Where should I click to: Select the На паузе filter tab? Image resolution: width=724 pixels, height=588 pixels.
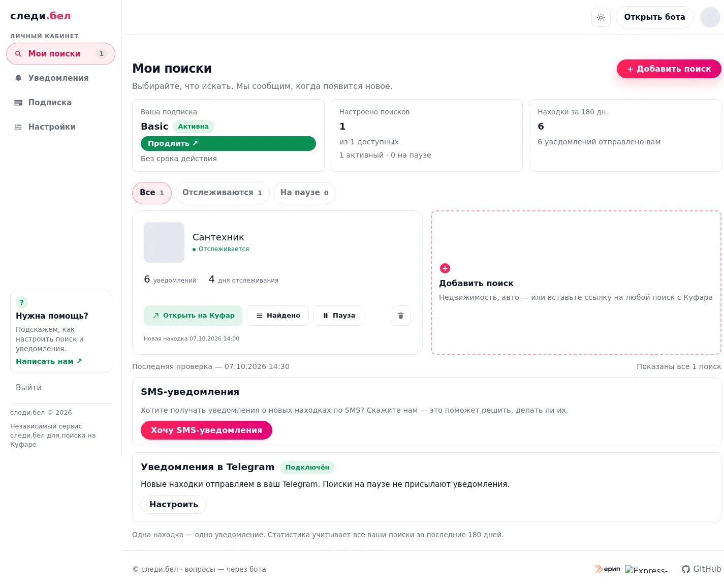[x=304, y=193]
